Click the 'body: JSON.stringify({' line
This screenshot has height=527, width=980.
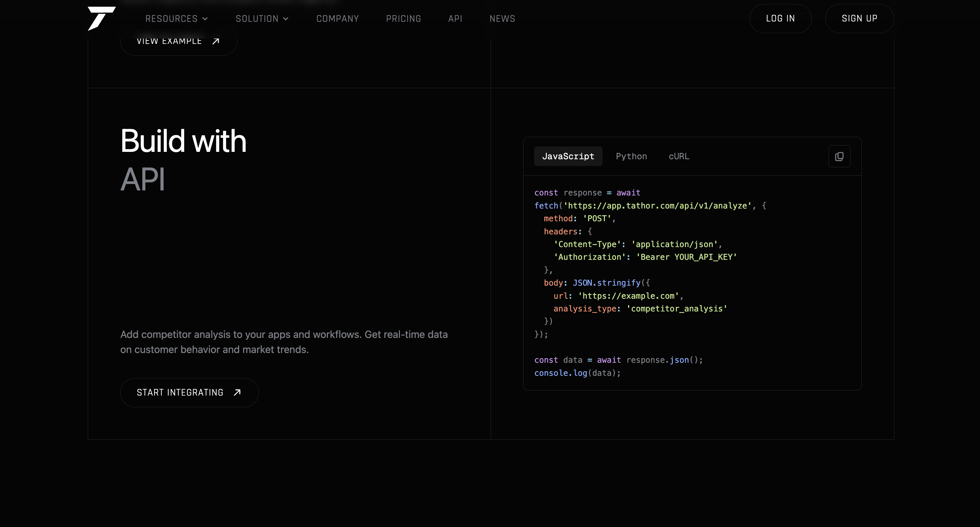(x=597, y=283)
